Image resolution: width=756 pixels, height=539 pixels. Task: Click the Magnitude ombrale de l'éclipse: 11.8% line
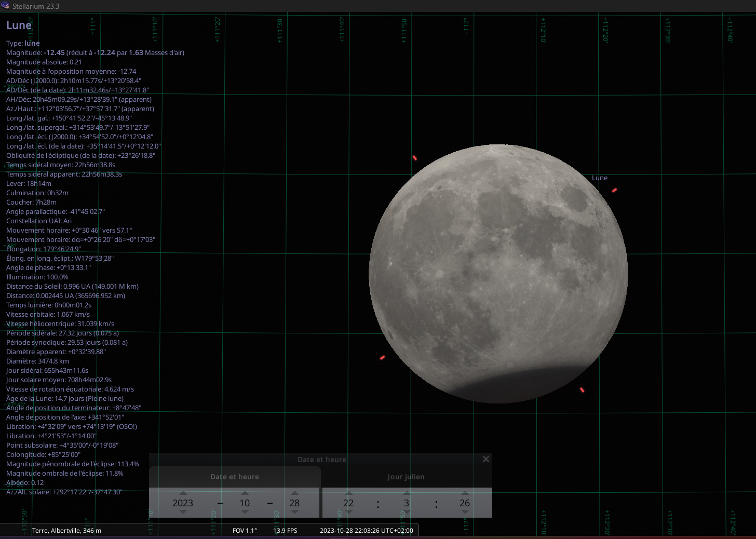click(65, 473)
